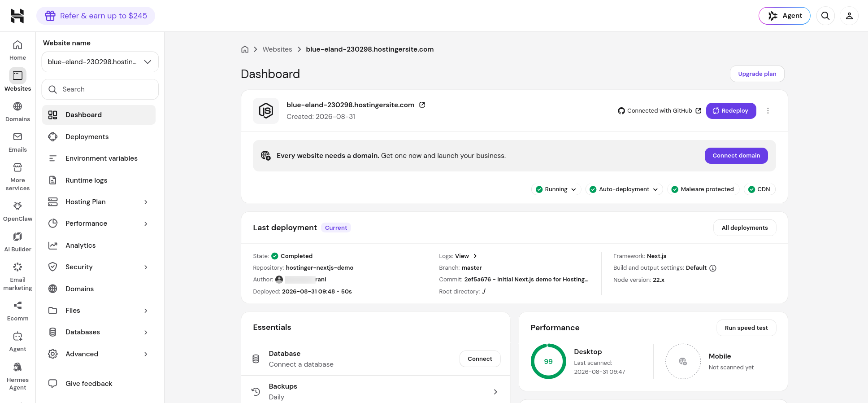Open Connected with GitHub link
The image size is (868, 403).
(x=660, y=111)
